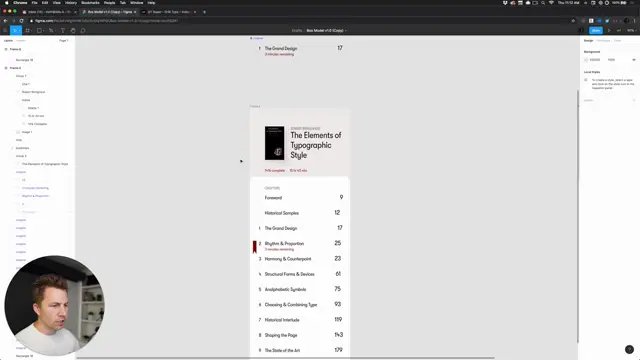Select the Image 1 layer
This screenshot has width=640, height=360.
[x=27, y=132]
